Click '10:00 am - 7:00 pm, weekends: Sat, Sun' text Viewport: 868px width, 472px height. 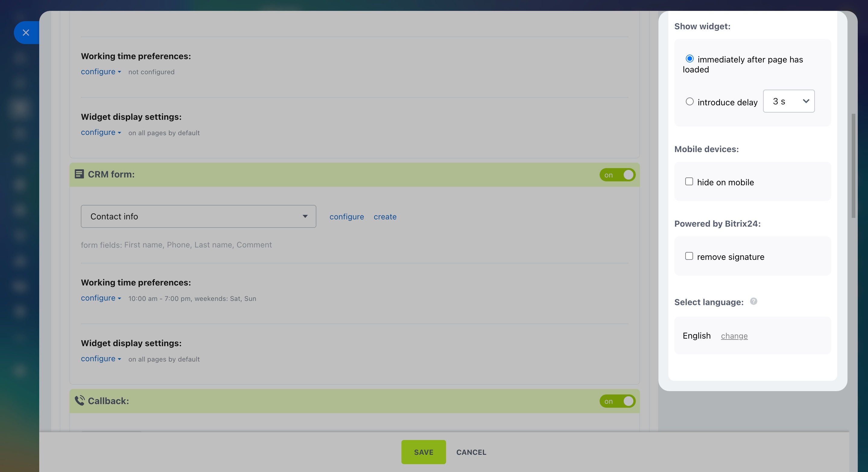pyautogui.click(x=192, y=299)
